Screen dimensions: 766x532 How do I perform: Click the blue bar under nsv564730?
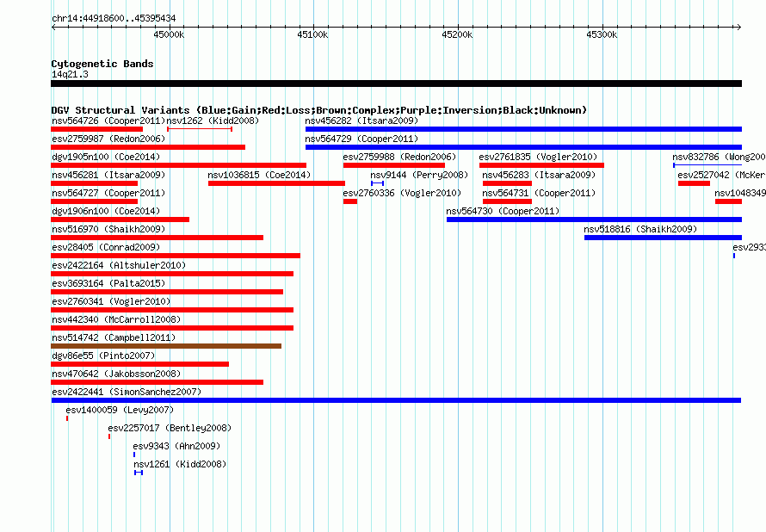click(594, 220)
